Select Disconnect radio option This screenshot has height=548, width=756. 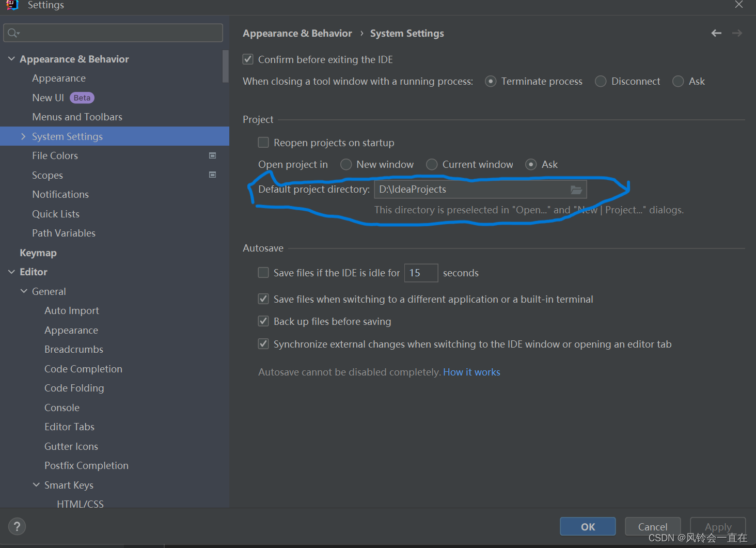tap(601, 82)
